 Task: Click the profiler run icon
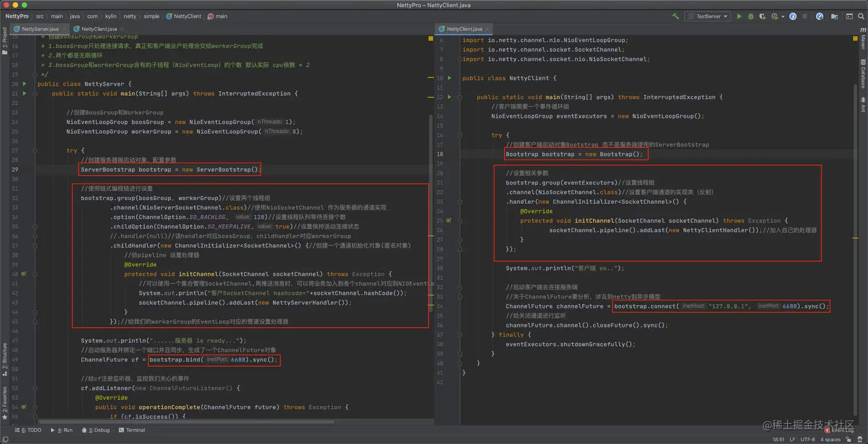[x=774, y=17]
